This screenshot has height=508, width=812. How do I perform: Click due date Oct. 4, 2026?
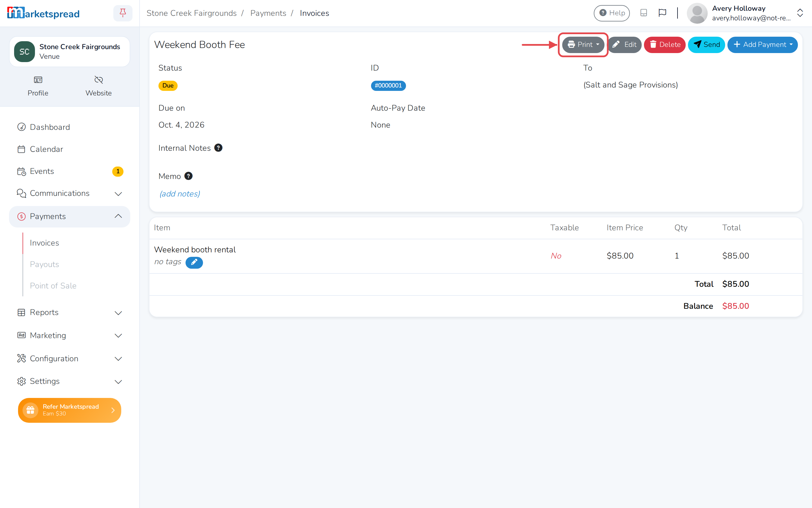click(181, 125)
